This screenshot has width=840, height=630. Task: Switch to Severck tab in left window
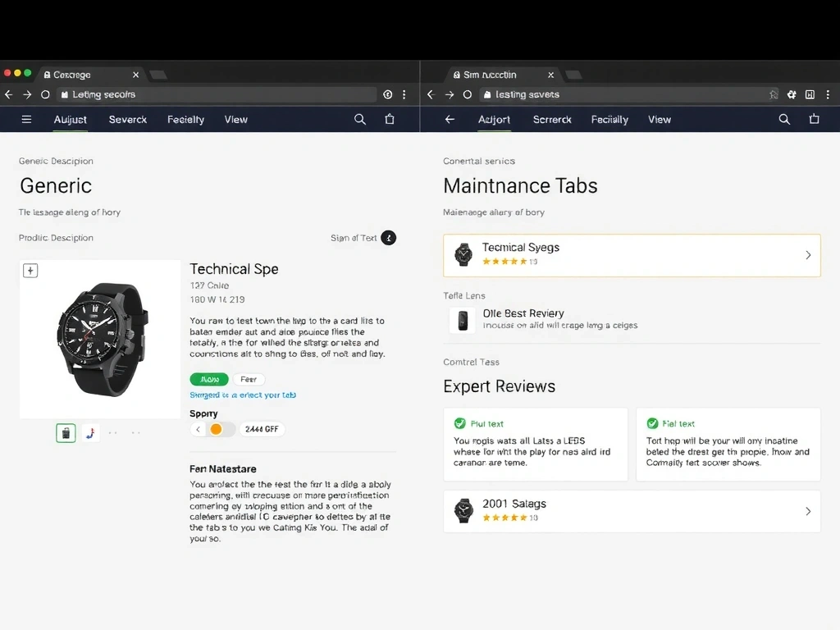tap(128, 120)
